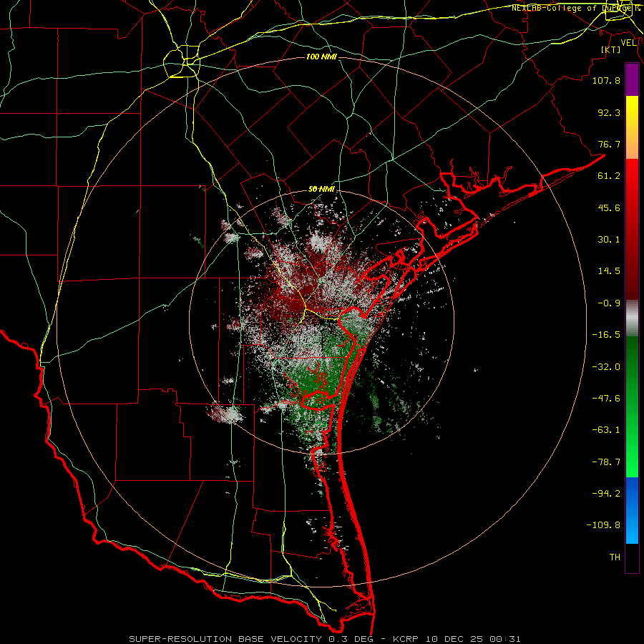Screen dimensions: 644x644
Task: Click the -78.7 velocity scale value
Action: click(606, 462)
